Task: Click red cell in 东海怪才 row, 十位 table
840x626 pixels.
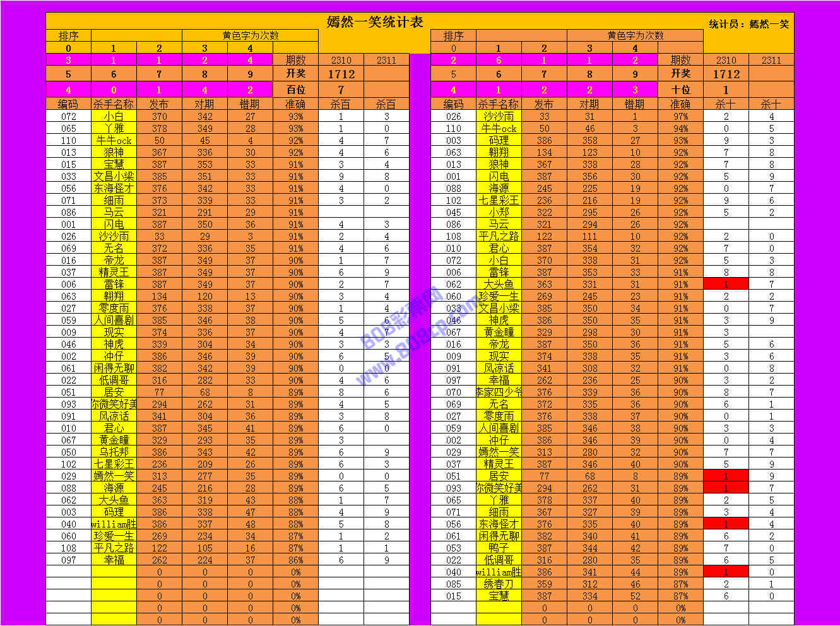Action: (726, 524)
